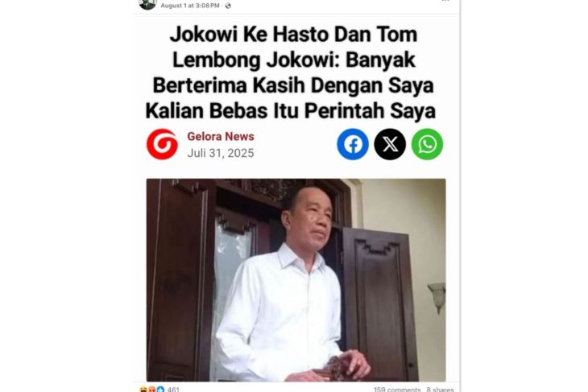The width and height of the screenshot is (588, 392).
Task: Open the red Gelora News swirl logo
Action: tap(163, 144)
